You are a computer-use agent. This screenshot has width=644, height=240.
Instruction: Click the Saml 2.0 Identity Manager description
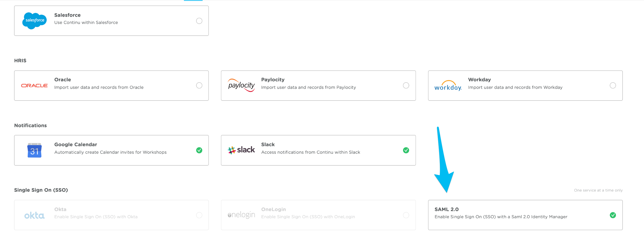pyautogui.click(x=501, y=217)
